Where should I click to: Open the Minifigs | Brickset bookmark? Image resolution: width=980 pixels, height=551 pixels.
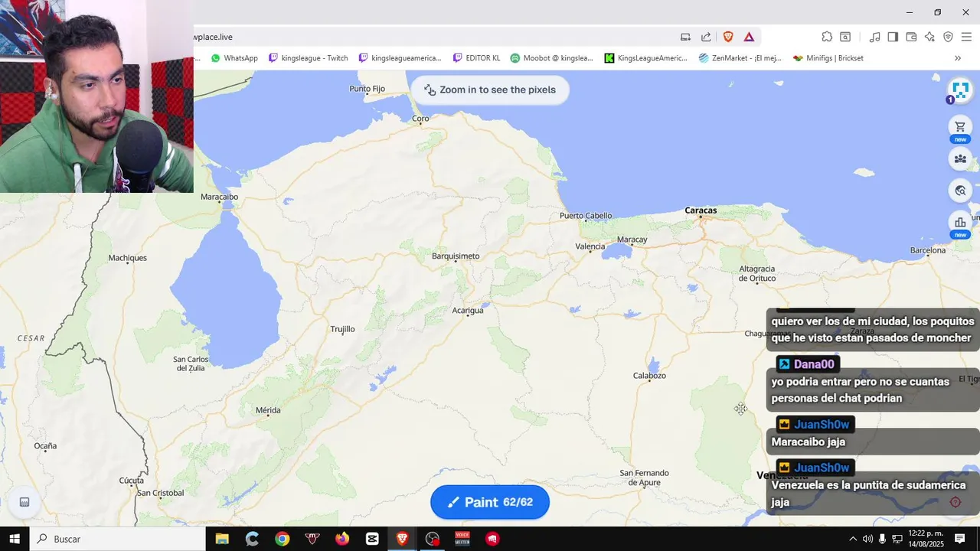point(828,58)
